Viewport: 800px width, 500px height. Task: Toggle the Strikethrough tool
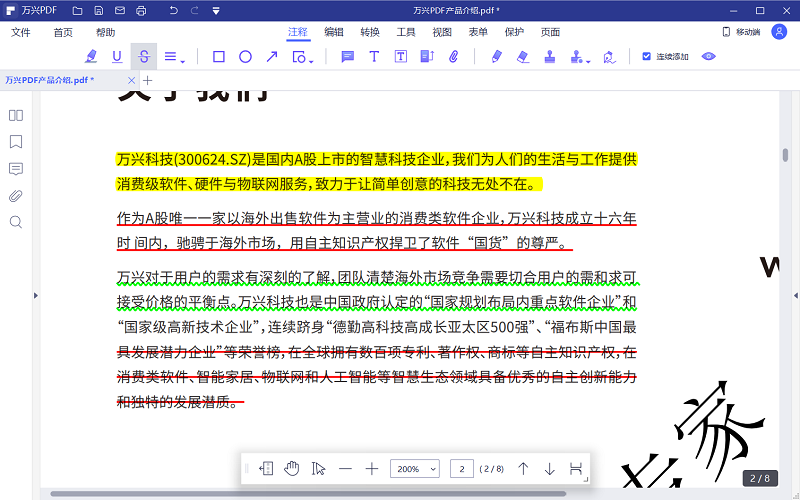tap(144, 57)
